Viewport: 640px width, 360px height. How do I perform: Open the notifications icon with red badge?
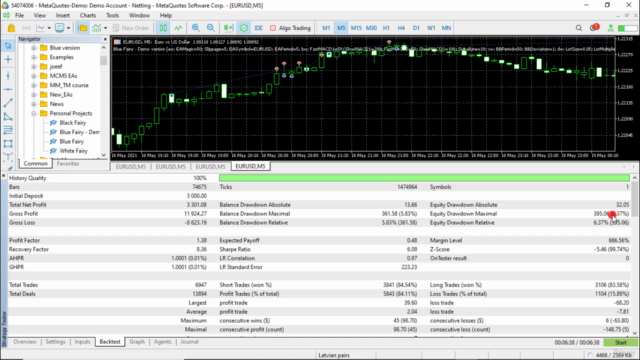point(594,28)
